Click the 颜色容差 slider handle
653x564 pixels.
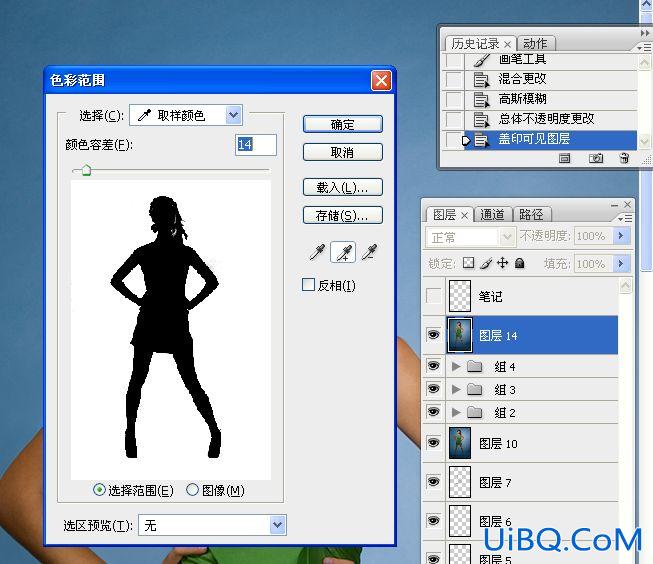(x=86, y=170)
